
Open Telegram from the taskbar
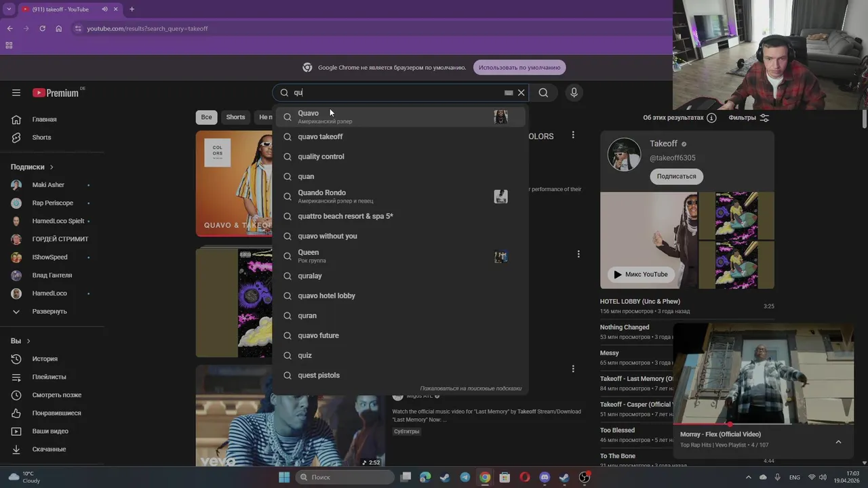[x=465, y=477]
